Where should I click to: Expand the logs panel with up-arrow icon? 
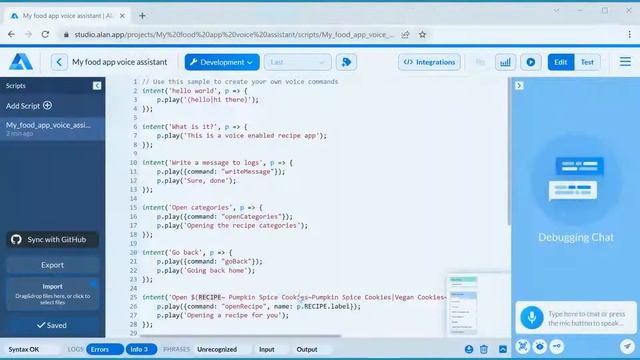(503, 349)
